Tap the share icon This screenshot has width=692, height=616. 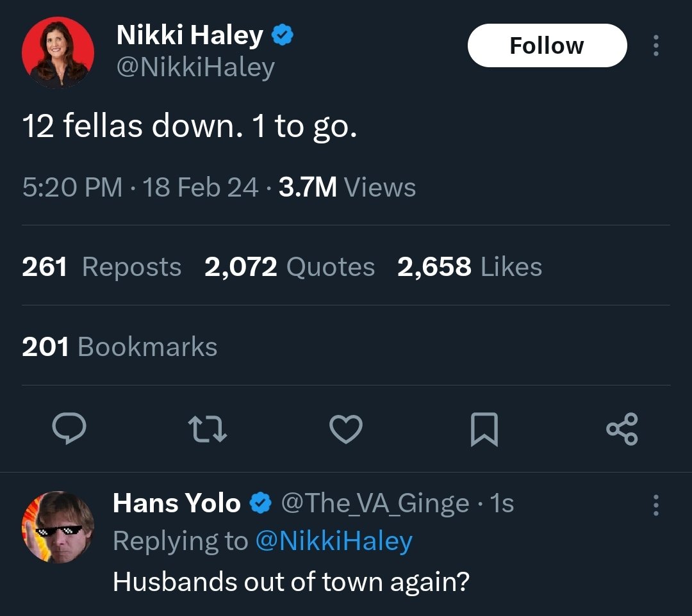click(x=622, y=429)
